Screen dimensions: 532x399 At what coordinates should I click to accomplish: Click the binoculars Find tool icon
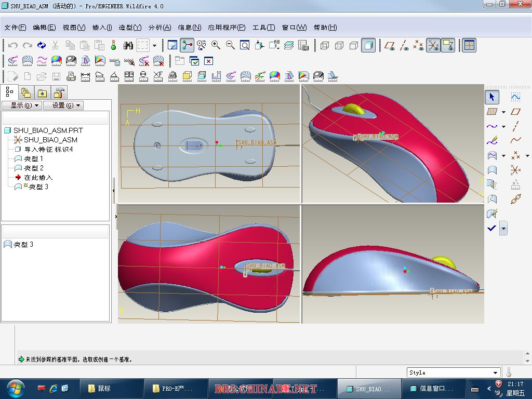pyautogui.click(x=129, y=45)
